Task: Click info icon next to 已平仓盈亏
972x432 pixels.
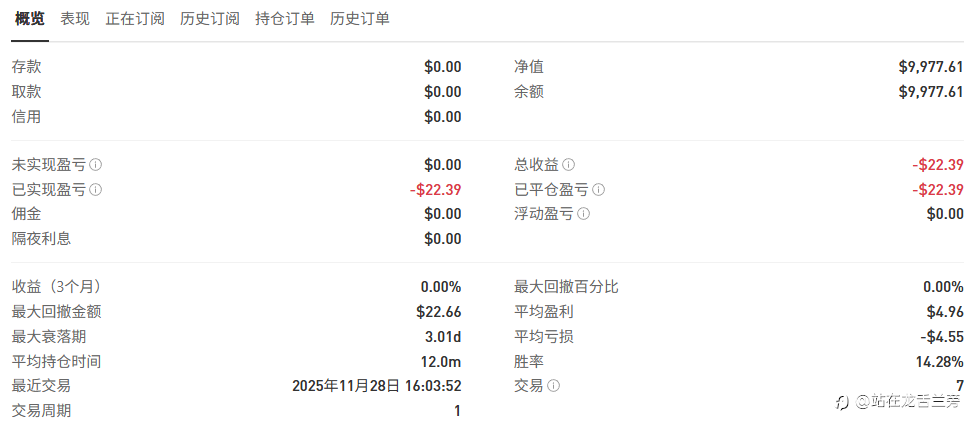Action: coord(599,189)
